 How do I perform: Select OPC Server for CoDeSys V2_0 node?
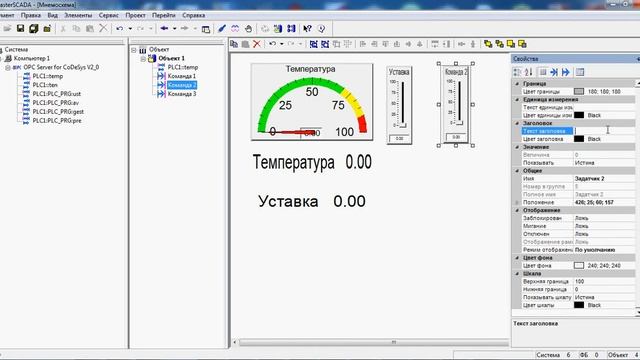click(x=61, y=67)
